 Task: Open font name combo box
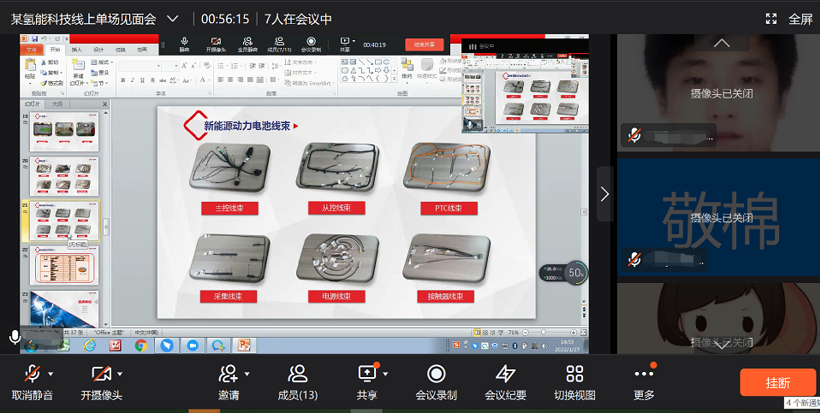pyautogui.click(x=139, y=66)
